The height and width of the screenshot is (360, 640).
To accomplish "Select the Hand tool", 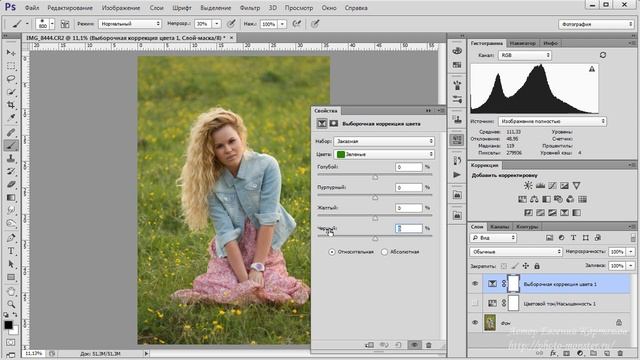I will pyautogui.click(x=11, y=291).
